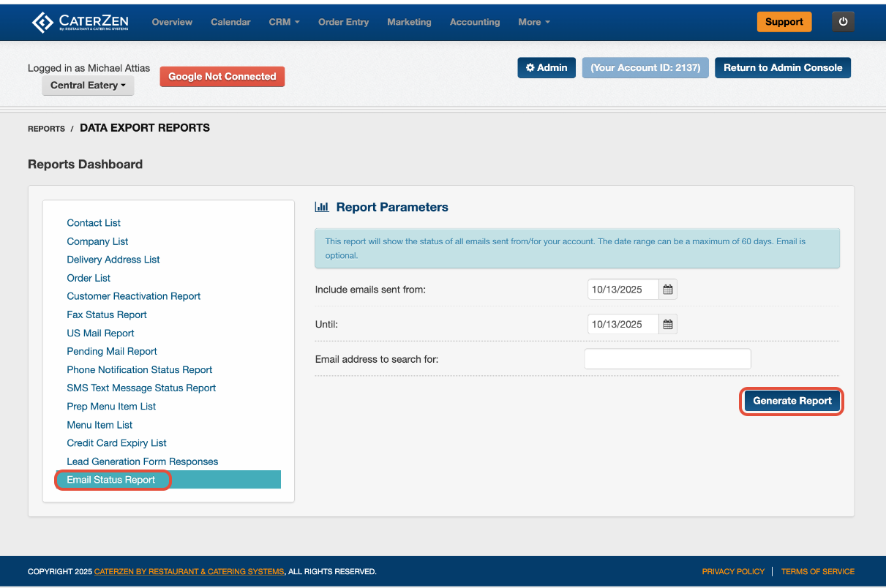Click the Report Parameters chart icon
Screen dimensions: 886x588
pyautogui.click(x=322, y=207)
